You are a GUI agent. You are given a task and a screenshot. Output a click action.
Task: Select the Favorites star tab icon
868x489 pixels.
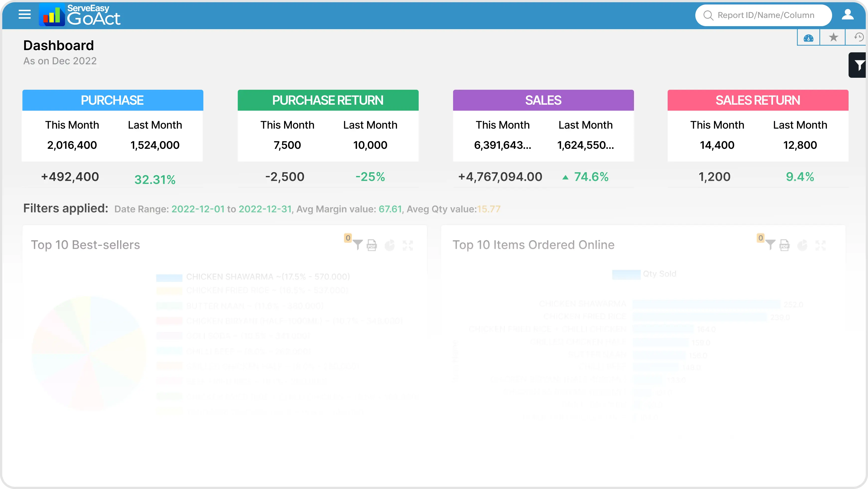[833, 37]
